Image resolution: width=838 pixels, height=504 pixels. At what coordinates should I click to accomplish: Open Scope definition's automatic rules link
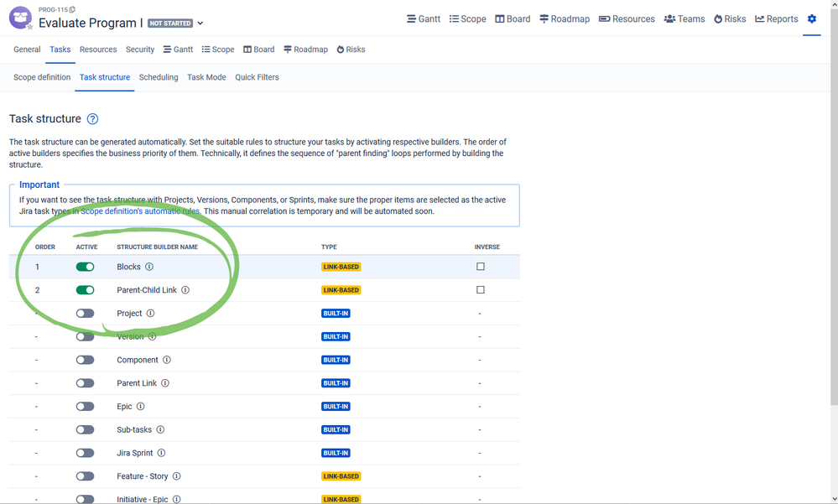[x=141, y=211]
